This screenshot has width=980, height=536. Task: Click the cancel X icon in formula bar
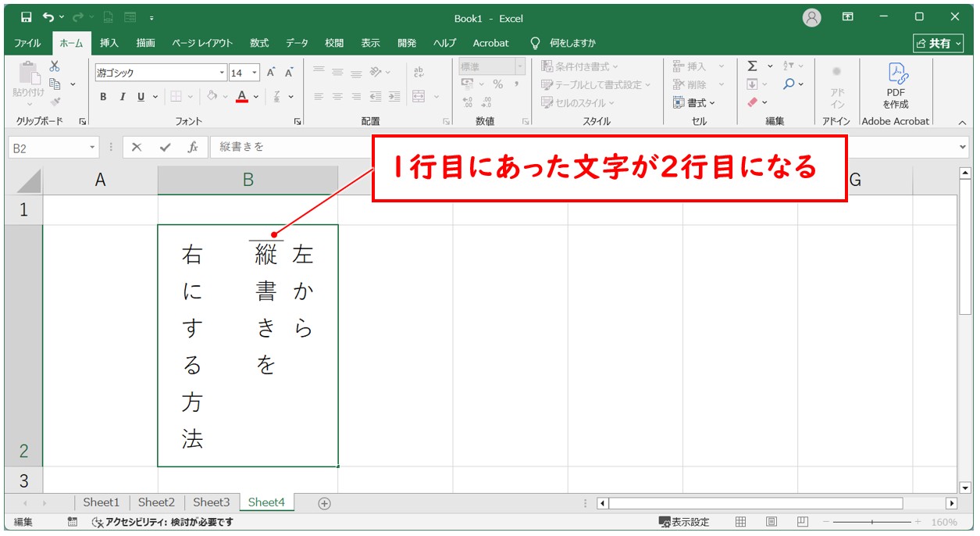pyautogui.click(x=137, y=147)
